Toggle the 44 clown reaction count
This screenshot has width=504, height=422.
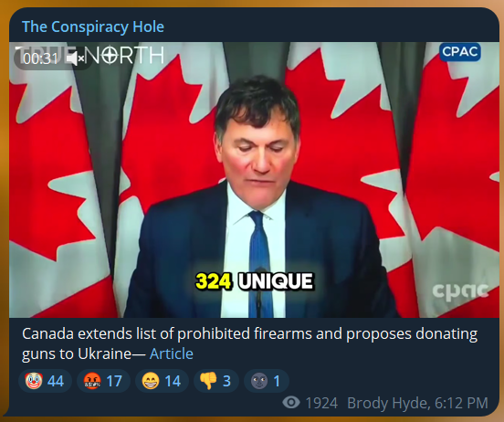45,381
